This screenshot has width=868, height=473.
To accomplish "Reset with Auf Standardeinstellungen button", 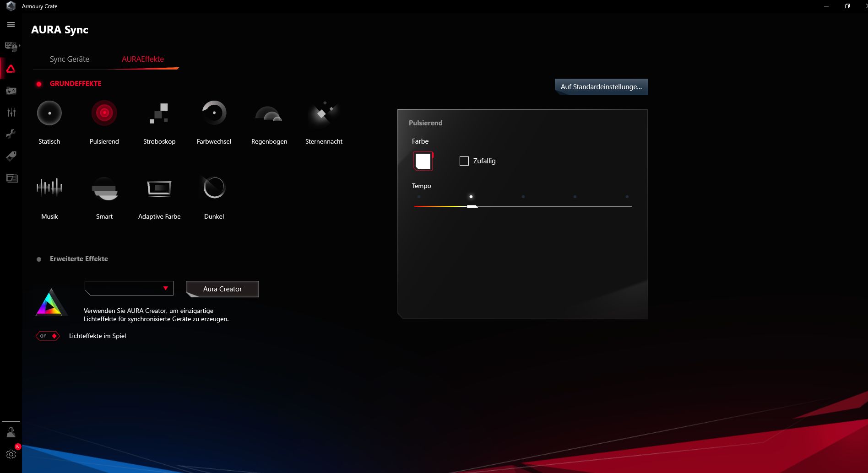I will tap(601, 87).
